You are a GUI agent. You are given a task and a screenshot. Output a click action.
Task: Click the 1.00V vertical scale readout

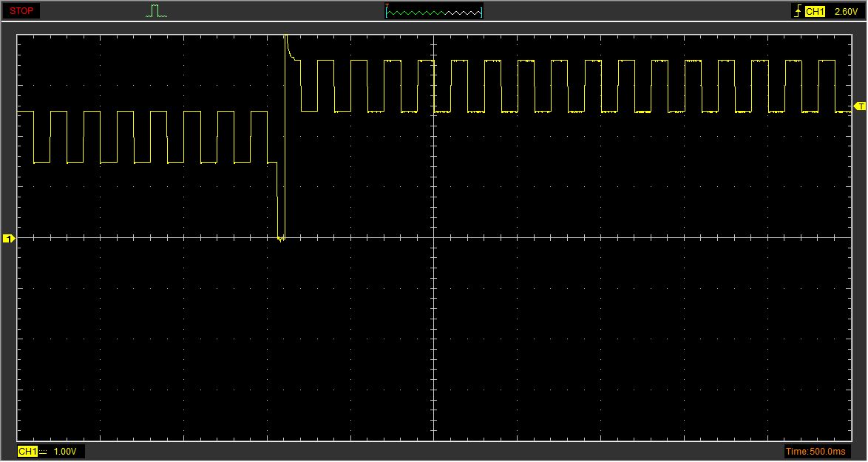(67, 451)
